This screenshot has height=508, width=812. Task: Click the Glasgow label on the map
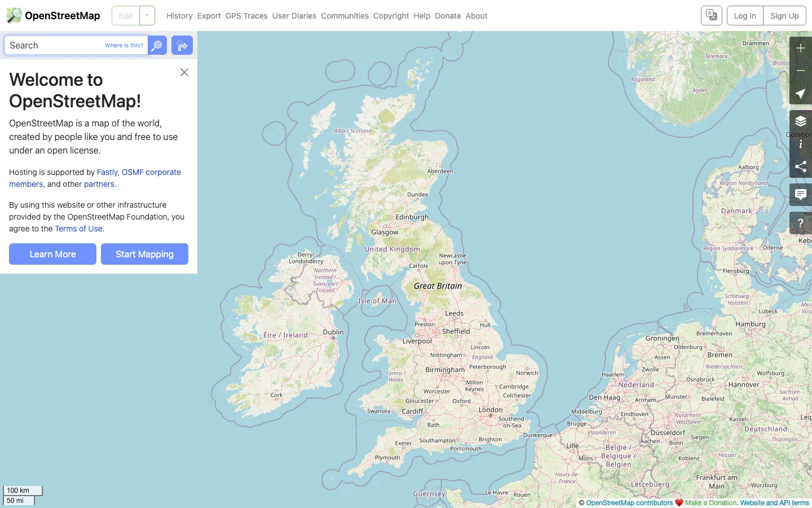(385, 232)
